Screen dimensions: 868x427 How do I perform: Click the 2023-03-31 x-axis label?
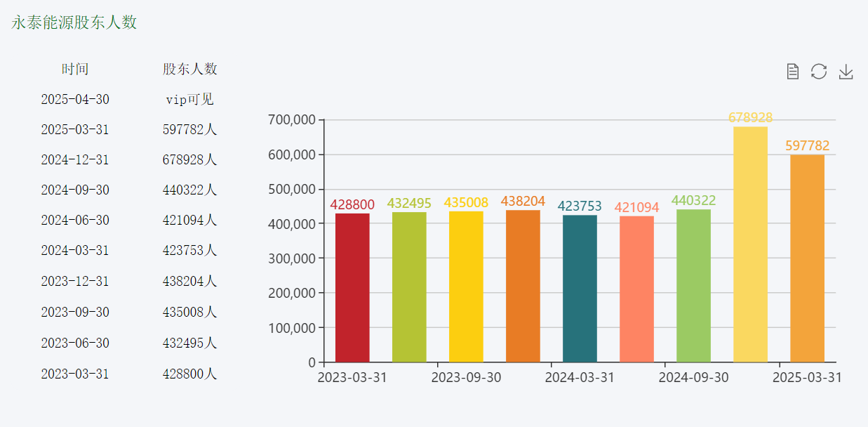[x=352, y=378]
